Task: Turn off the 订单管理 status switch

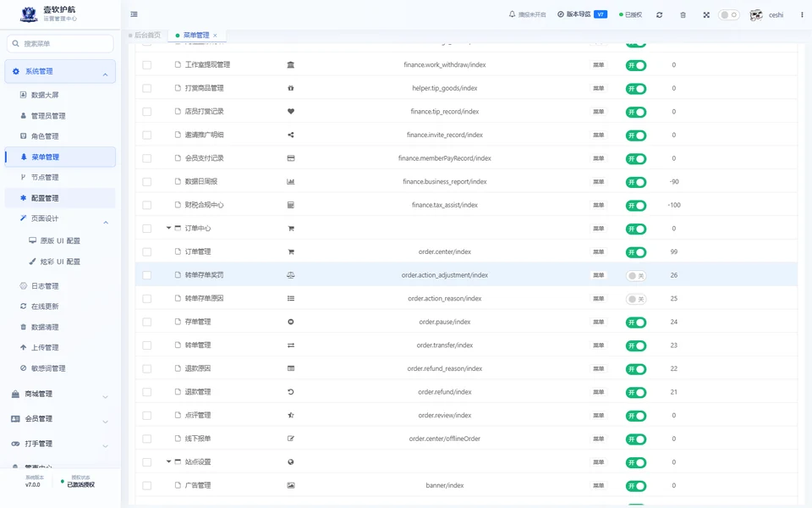Action: [x=636, y=252]
